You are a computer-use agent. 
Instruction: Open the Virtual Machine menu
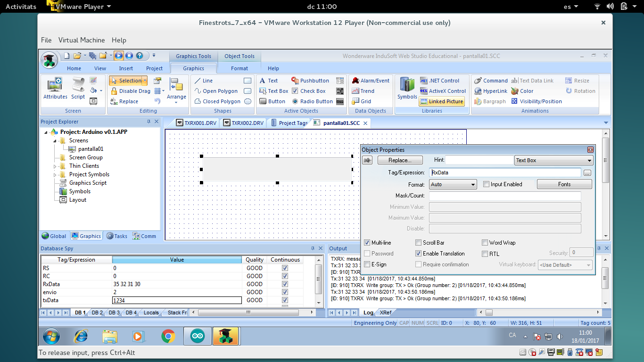tap(82, 40)
